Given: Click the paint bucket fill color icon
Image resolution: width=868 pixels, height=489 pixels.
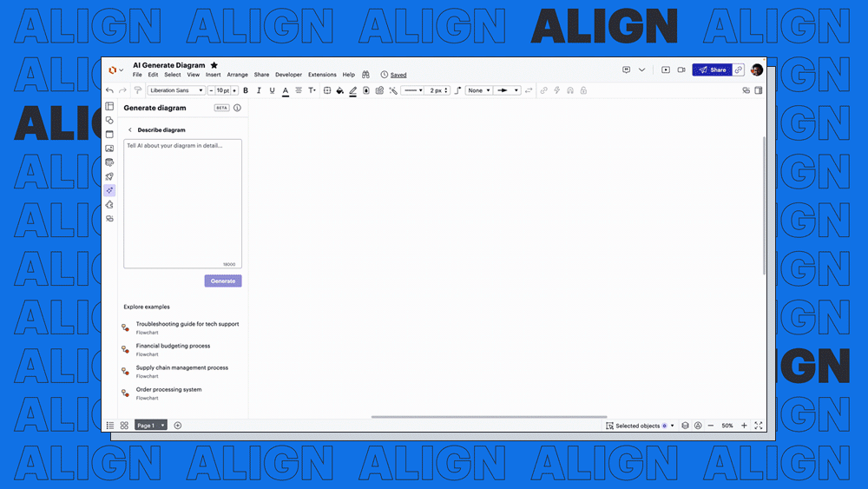Looking at the screenshot, I should click(340, 90).
